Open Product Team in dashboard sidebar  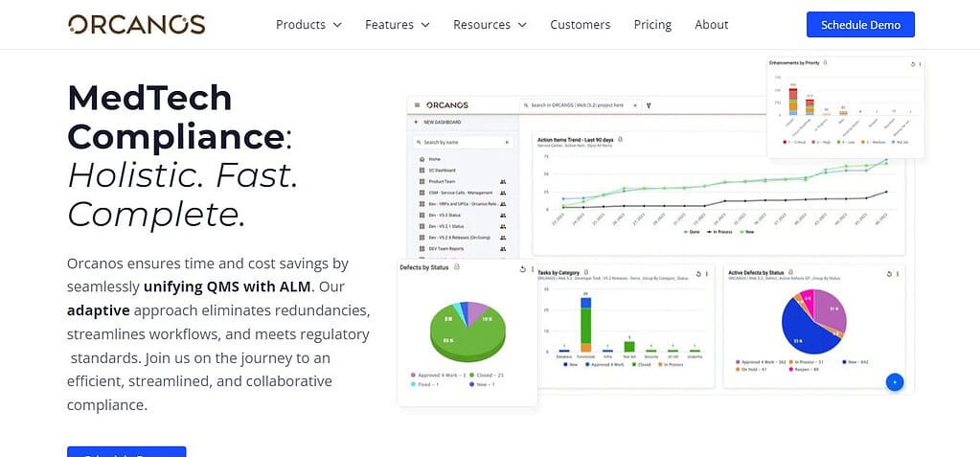(x=442, y=182)
